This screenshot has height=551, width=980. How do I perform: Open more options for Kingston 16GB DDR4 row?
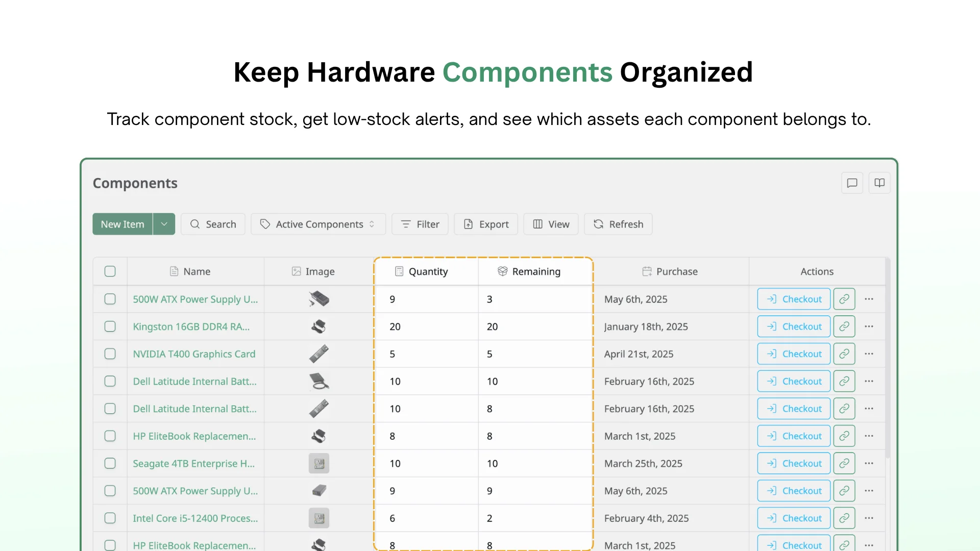point(869,327)
